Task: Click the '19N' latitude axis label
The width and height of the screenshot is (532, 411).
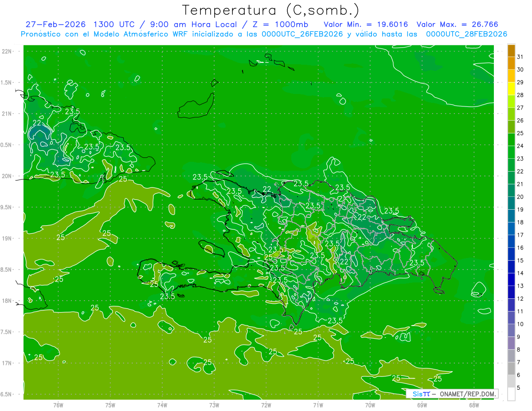Action: tap(8, 238)
